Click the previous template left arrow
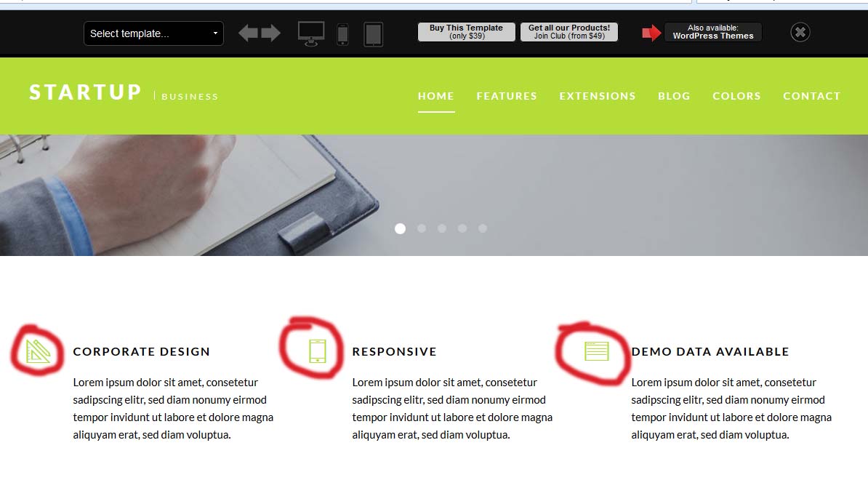 pos(248,33)
